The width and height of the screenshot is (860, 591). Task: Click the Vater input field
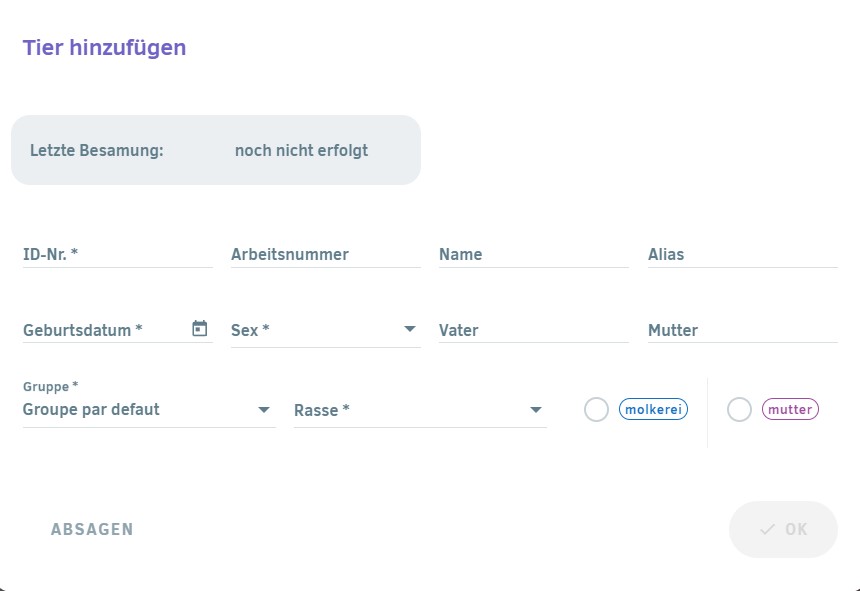coord(534,330)
